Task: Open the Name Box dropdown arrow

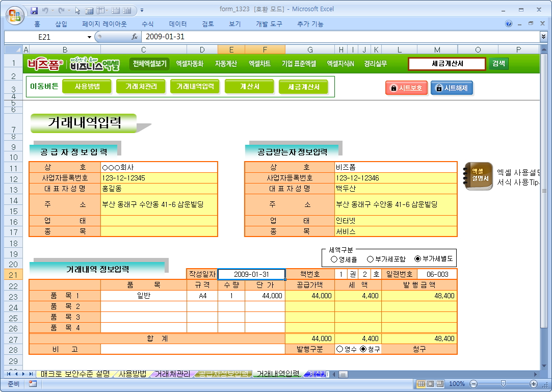Action: click(x=89, y=37)
